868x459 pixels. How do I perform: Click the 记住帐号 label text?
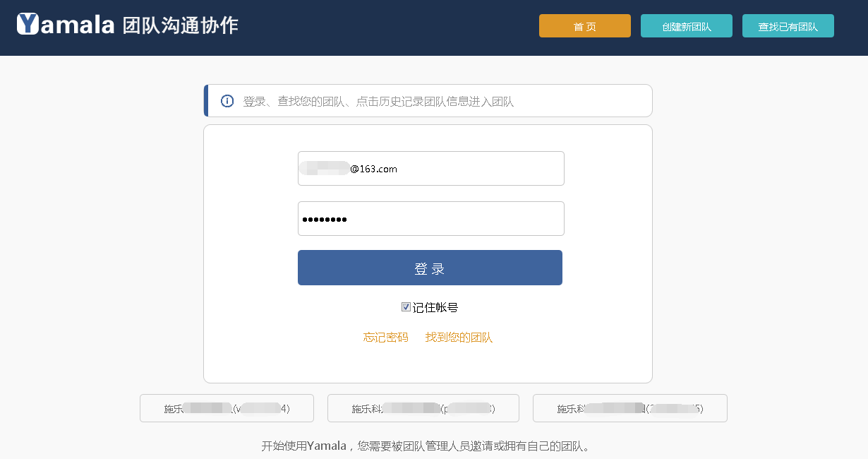pos(435,307)
